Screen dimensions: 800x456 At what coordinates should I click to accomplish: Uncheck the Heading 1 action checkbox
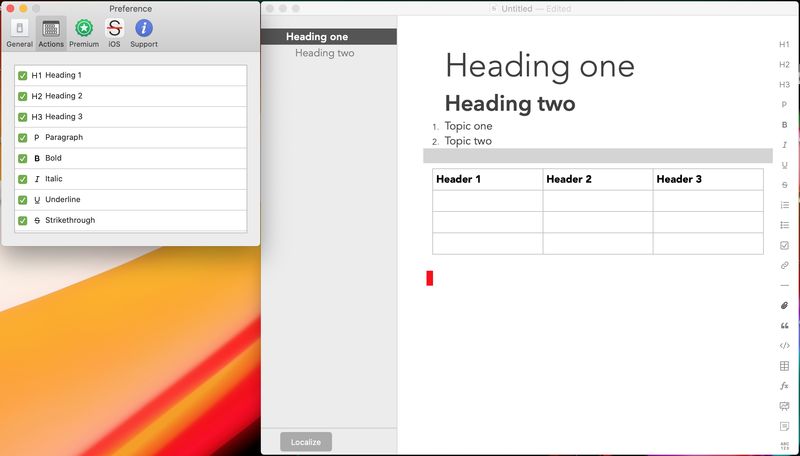click(x=22, y=75)
